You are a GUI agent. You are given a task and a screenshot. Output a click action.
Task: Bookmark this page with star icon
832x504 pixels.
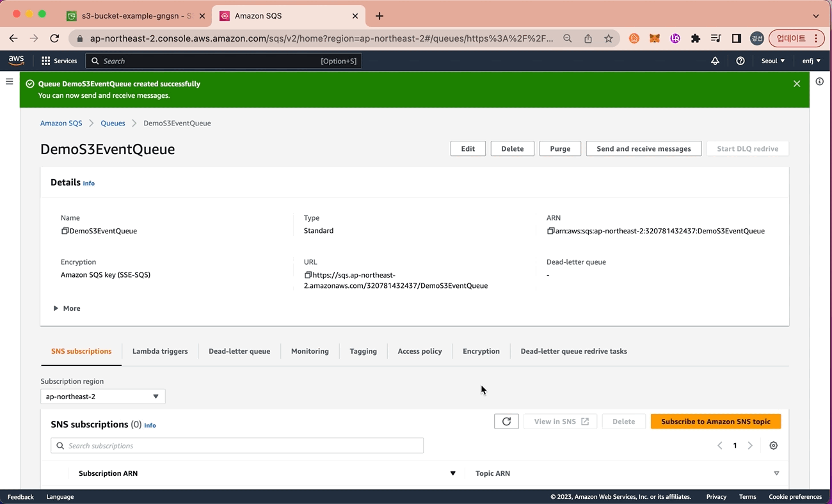point(609,38)
